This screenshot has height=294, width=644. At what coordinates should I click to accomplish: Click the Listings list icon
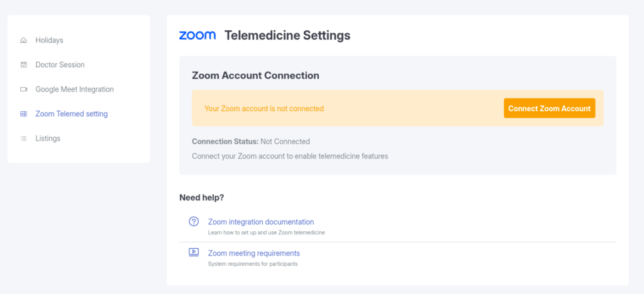(24, 138)
